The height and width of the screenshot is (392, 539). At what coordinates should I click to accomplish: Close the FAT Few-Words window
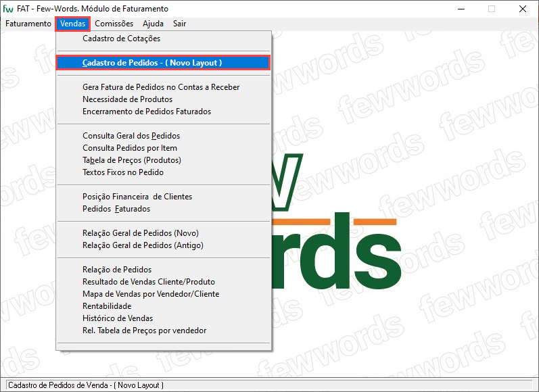523,9
